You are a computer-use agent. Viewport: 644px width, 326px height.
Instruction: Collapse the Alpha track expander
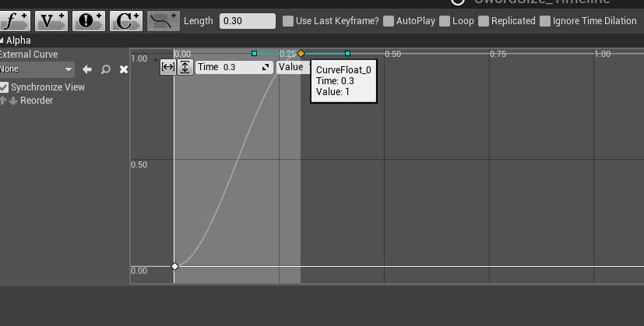point(2,40)
